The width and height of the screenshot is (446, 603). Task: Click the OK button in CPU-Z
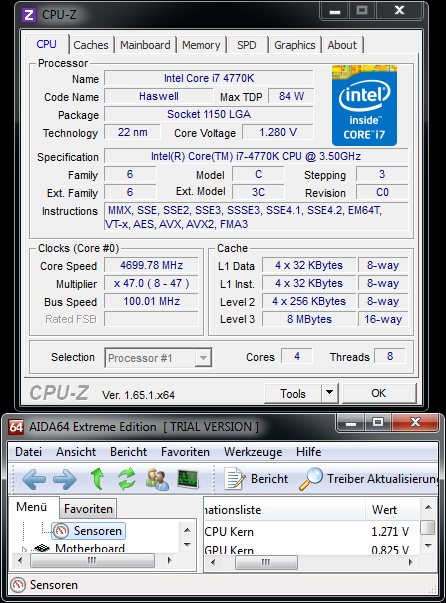click(379, 393)
